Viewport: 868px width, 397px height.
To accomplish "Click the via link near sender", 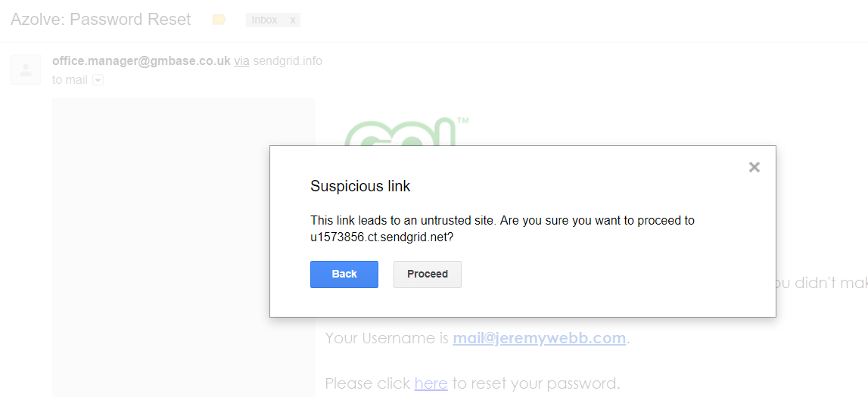I will coord(241,60).
